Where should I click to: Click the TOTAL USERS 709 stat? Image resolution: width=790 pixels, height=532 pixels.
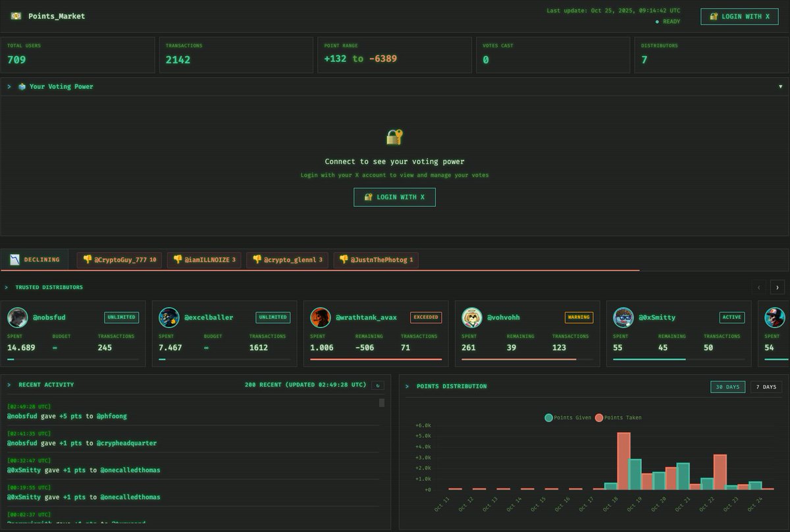click(77, 54)
